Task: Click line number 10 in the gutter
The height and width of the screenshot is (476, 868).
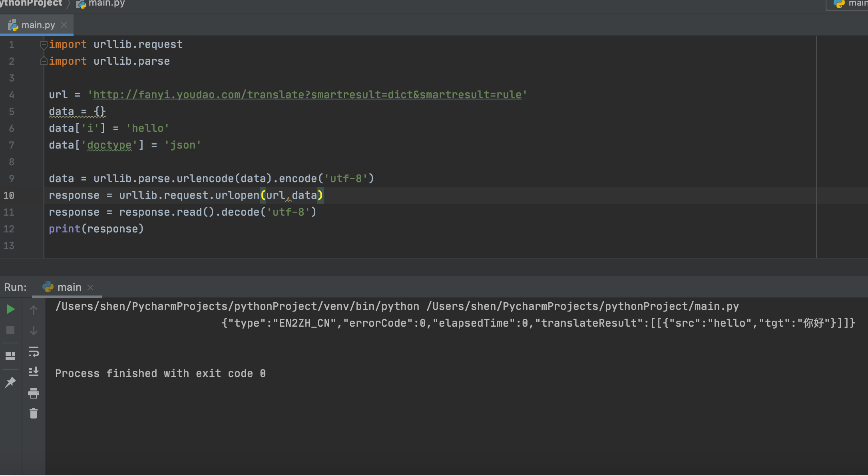Action: point(9,196)
